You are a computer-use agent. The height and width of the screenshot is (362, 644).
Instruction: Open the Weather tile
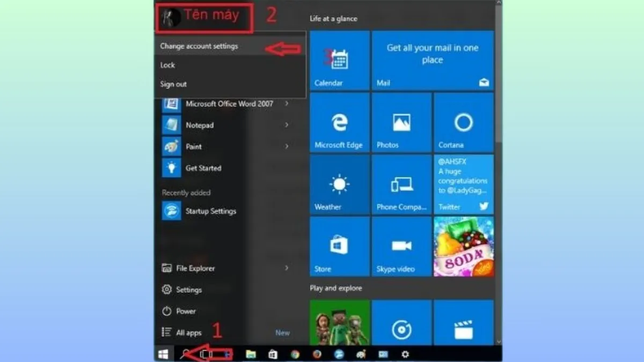point(339,184)
